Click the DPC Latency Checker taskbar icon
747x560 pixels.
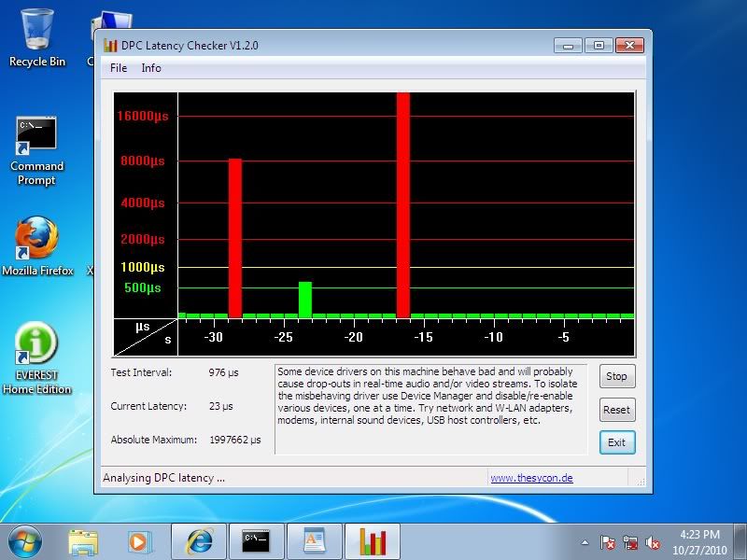click(x=373, y=541)
